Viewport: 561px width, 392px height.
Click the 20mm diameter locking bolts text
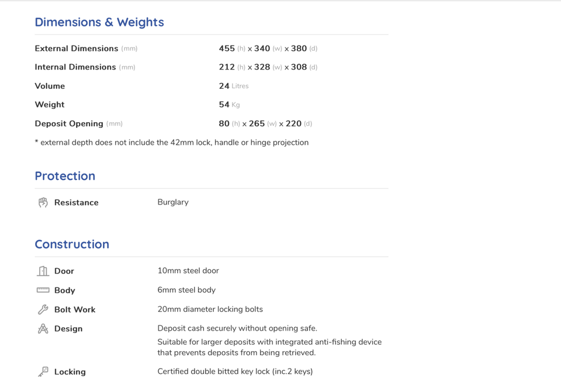coord(210,309)
